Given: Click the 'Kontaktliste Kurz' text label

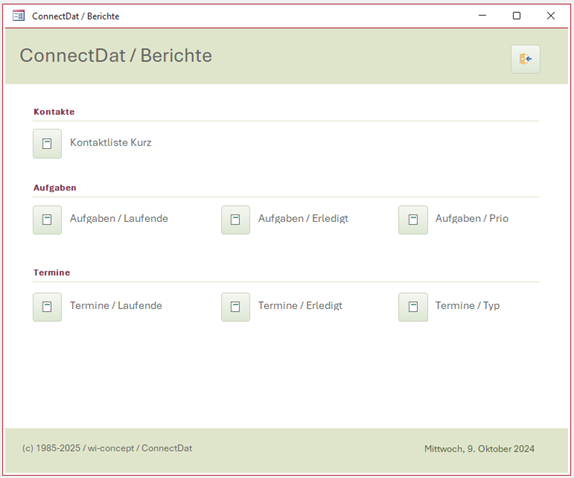Looking at the screenshot, I should tap(111, 142).
